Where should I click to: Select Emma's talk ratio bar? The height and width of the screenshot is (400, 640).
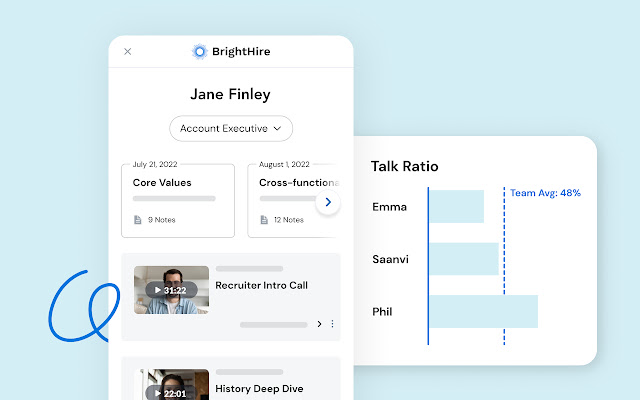(457, 207)
